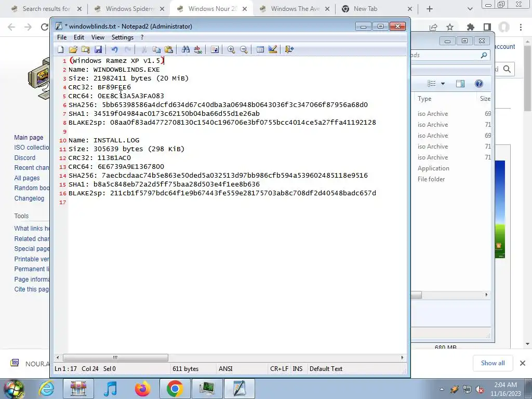Save windowblinds.txt with the floppy icon
This screenshot has width=532, height=399.
[98, 49]
